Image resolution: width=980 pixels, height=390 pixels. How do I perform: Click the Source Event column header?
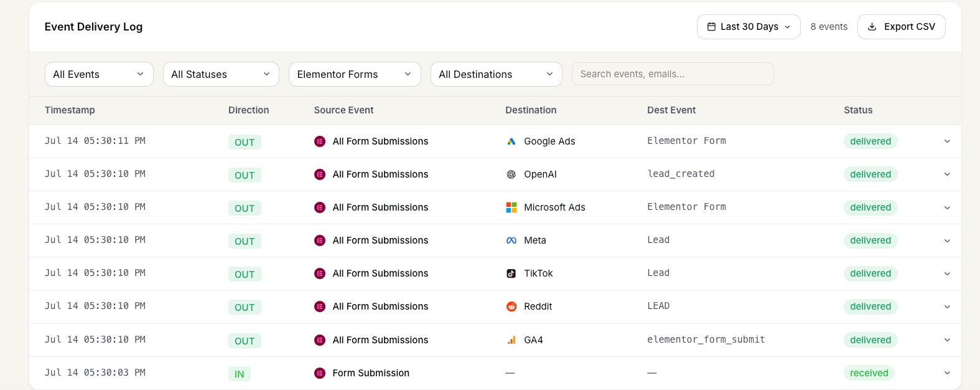tap(343, 110)
